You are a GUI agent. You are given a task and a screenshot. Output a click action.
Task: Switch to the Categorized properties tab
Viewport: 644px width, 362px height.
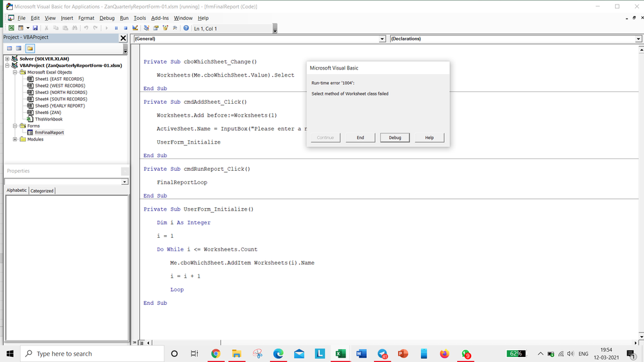pos(42,191)
